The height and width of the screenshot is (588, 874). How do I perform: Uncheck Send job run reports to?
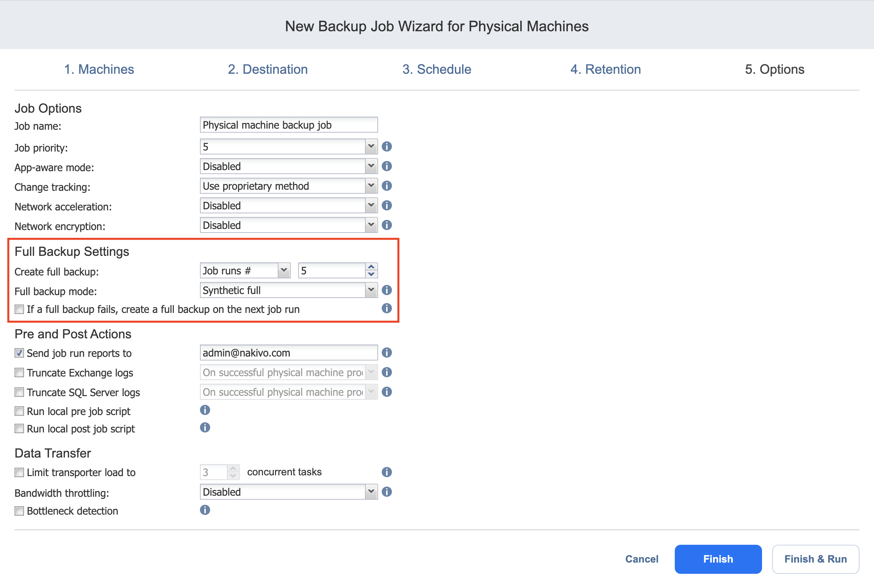click(x=19, y=353)
